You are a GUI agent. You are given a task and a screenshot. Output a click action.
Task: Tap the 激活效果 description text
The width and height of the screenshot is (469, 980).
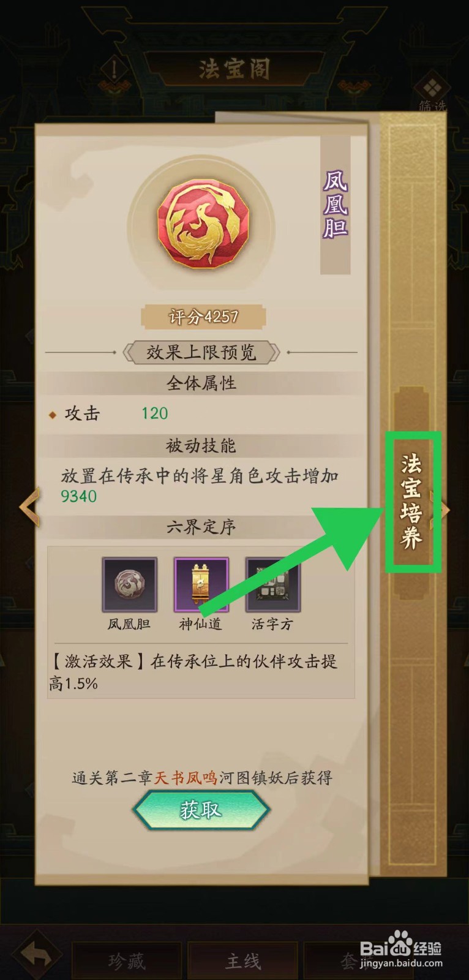(x=193, y=672)
